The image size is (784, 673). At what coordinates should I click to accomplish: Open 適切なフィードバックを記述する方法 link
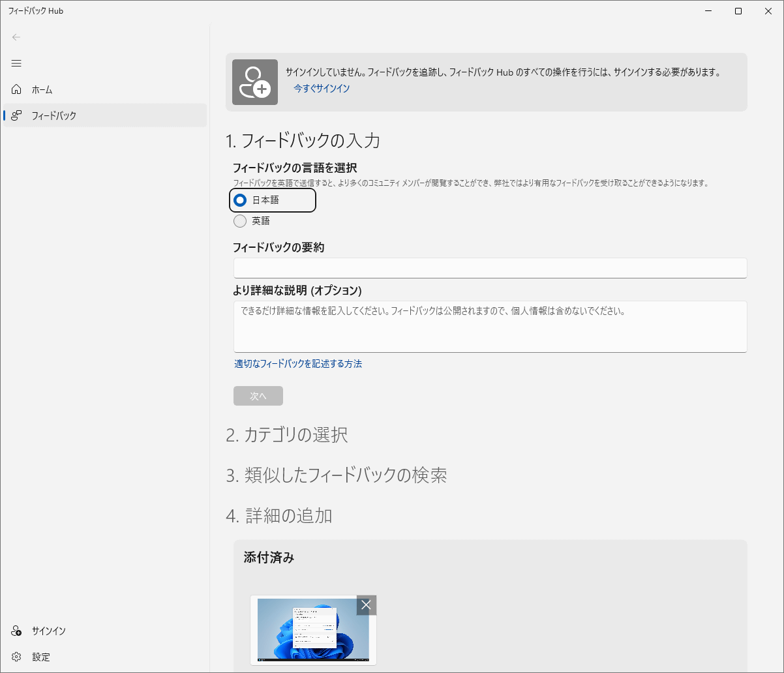[x=298, y=364]
